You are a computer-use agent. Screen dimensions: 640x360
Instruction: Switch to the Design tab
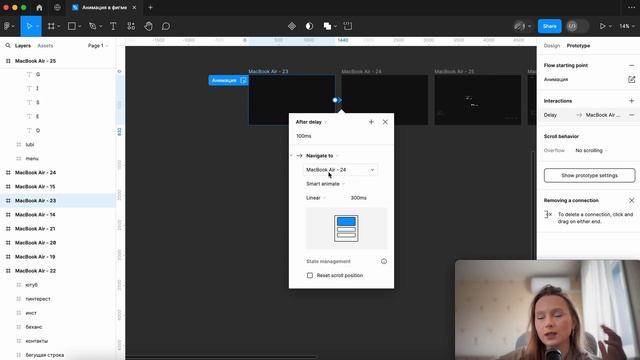551,46
